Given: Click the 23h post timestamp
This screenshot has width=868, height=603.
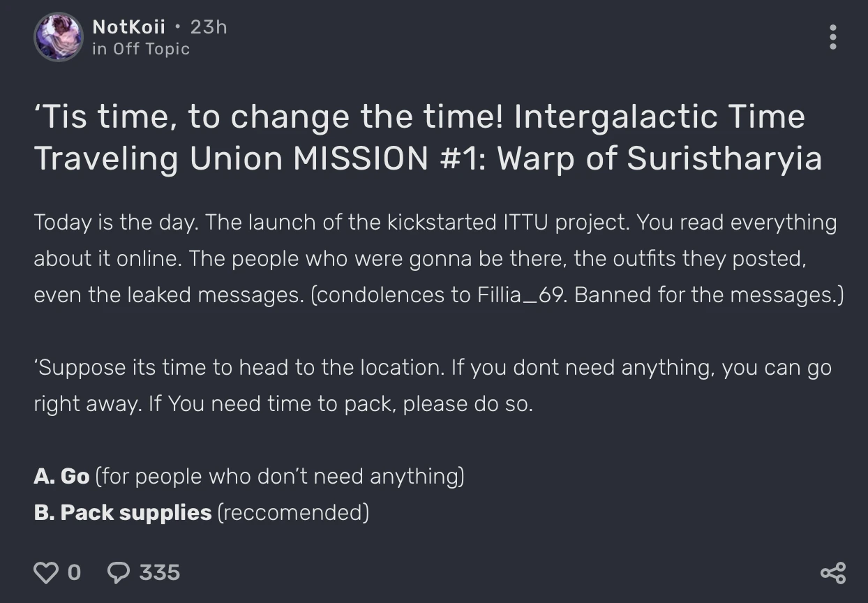Looking at the screenshot, I should pyautogui.click(x=209, y=27).
